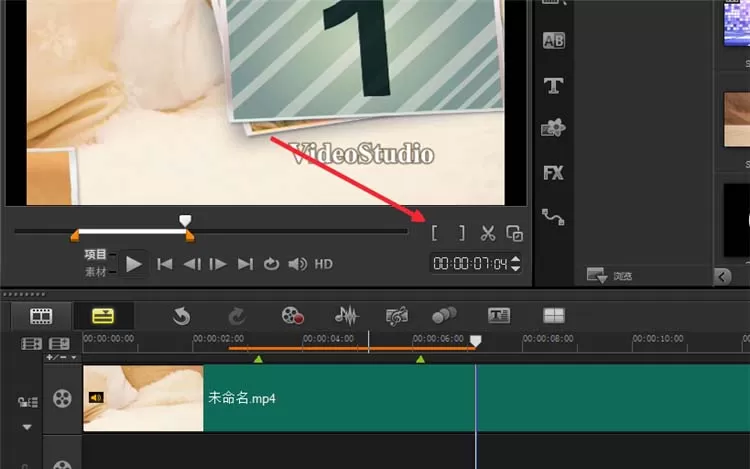
Task: Open the Path motion library icon
Action: click(553, 217)
